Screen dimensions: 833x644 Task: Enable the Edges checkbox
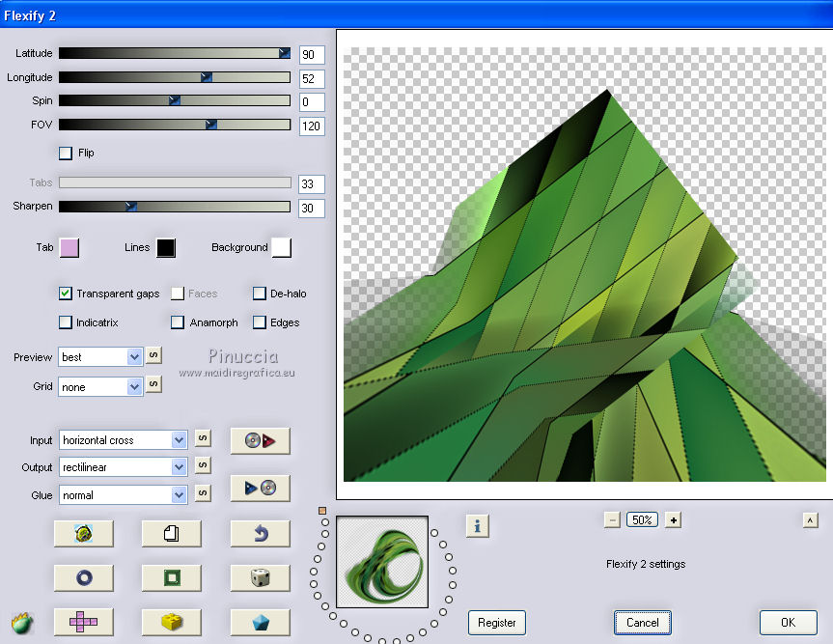260,322
